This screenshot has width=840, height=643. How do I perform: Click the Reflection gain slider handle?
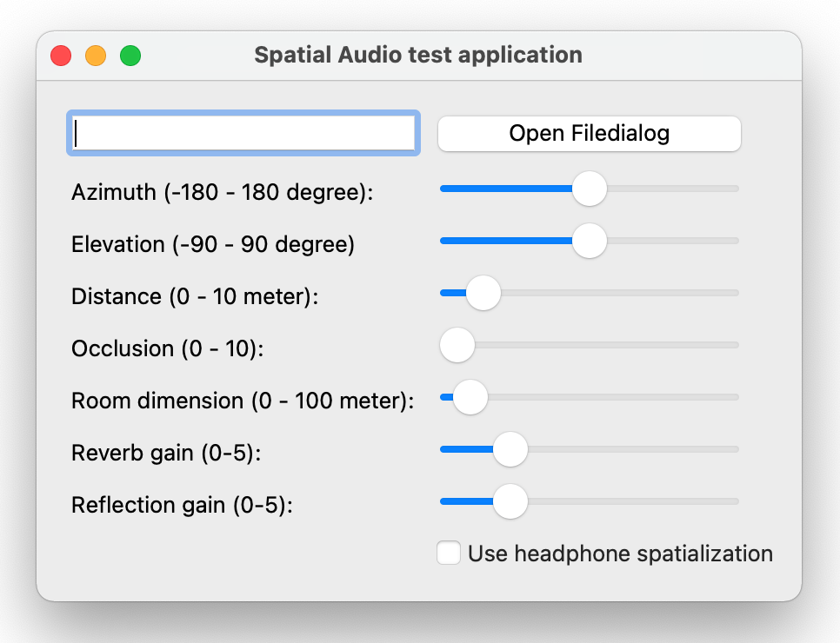[510, 501]
